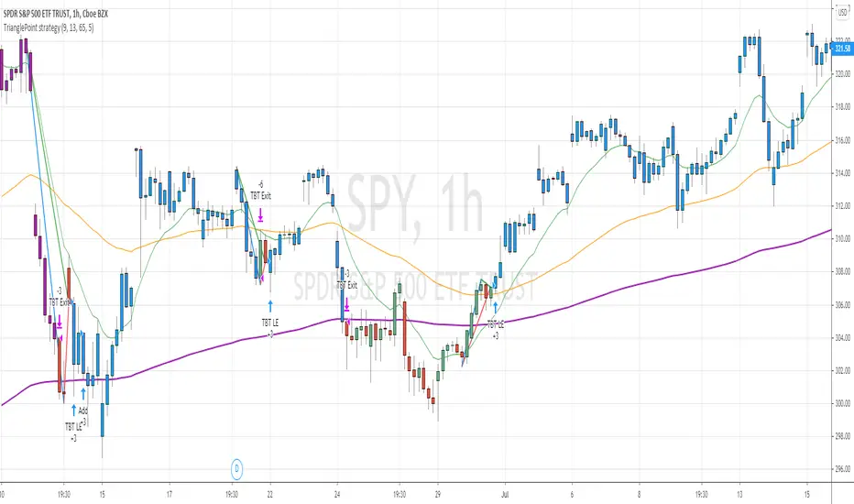Screen dimensions: 854x504
Task: Click the 304.00 price axis label
Action: 842,338
